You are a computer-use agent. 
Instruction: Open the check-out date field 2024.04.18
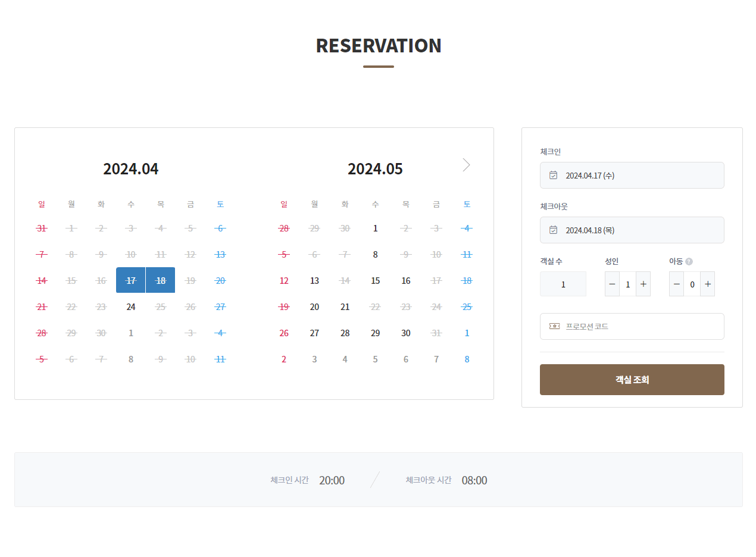click(x=632, y=230)
